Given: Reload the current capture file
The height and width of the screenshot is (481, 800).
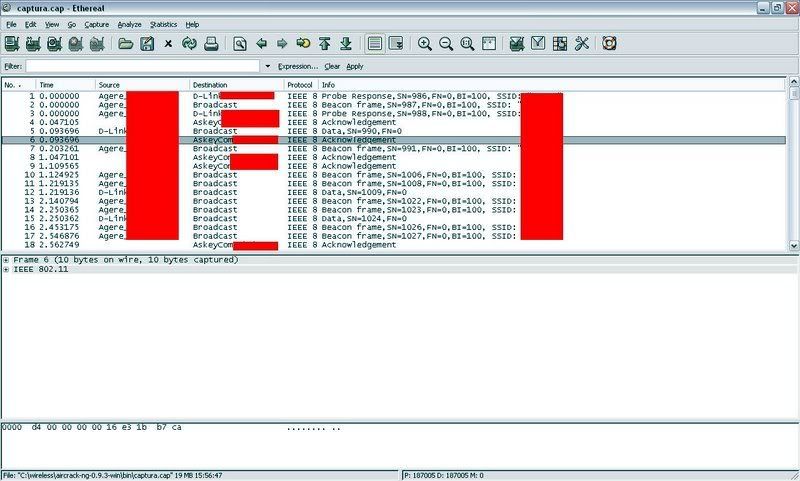Looking at the screenshot, I should tap(189, 44).
